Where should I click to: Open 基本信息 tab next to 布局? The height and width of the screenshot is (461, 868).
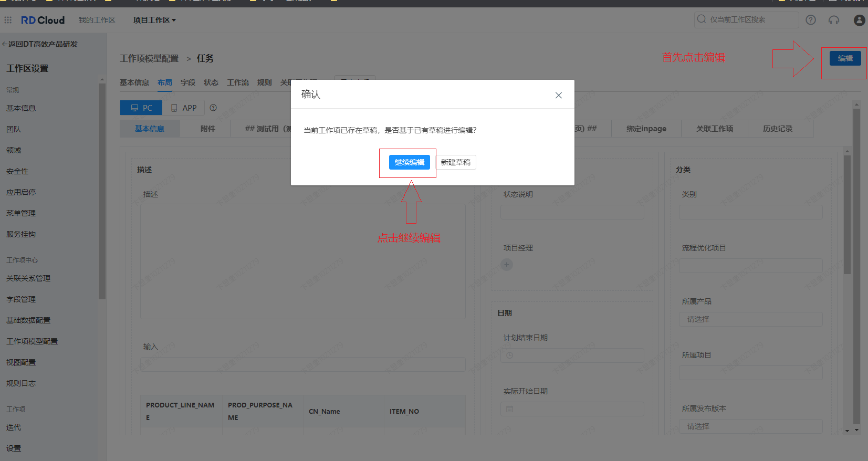point(134,82)
